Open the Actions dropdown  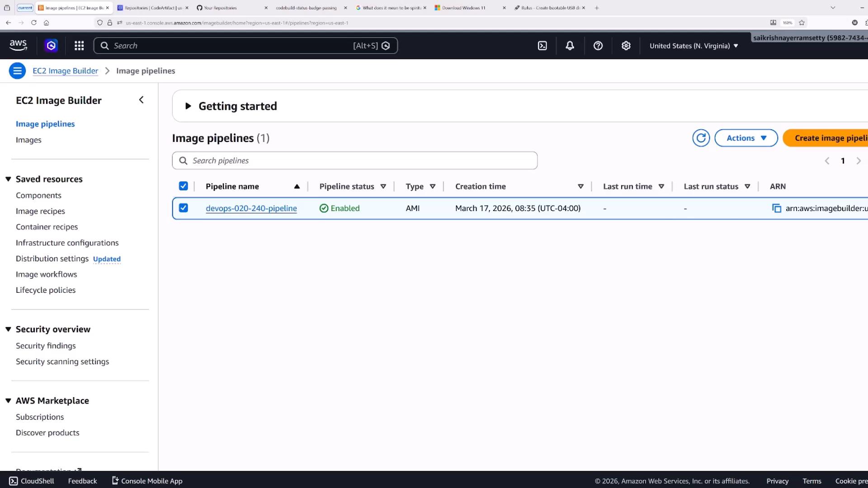(x=746, y=138)
